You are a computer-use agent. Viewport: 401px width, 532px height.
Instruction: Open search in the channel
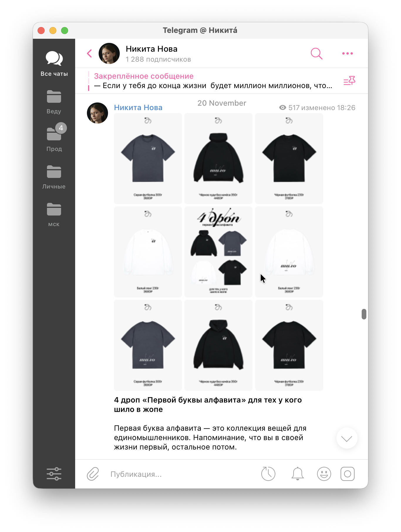[316, 53]
